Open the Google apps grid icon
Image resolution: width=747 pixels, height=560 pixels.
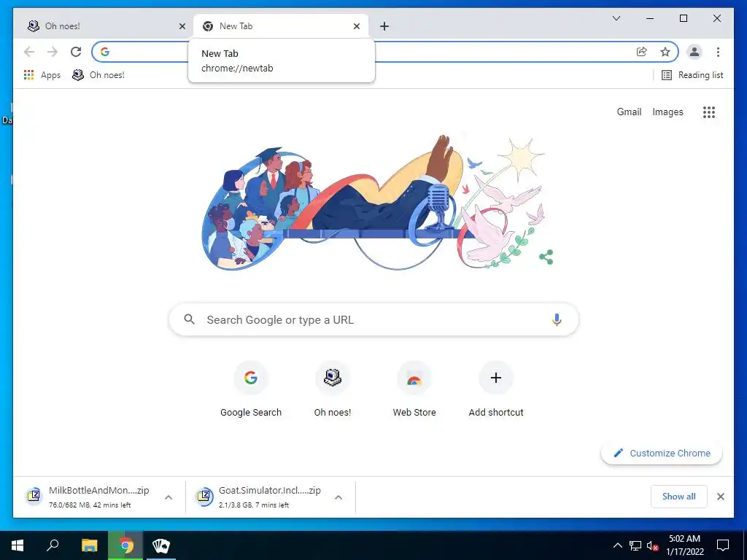tap(709, 112)
